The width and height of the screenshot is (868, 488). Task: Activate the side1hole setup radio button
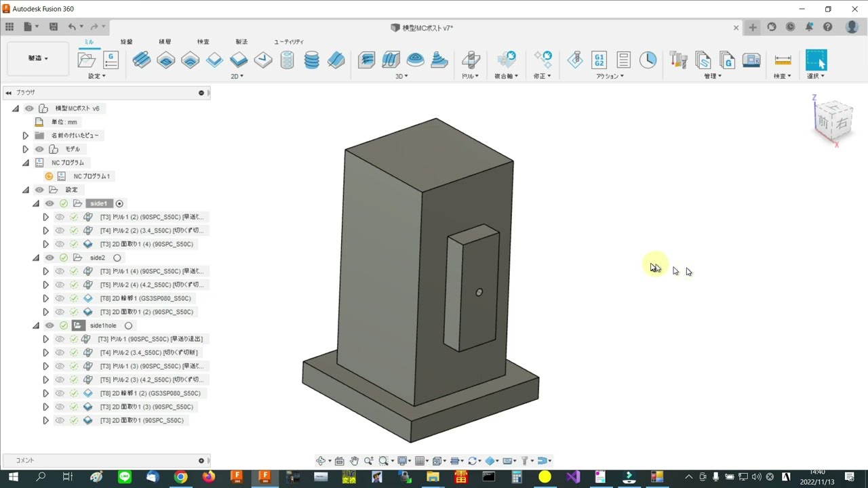[128, 325]
